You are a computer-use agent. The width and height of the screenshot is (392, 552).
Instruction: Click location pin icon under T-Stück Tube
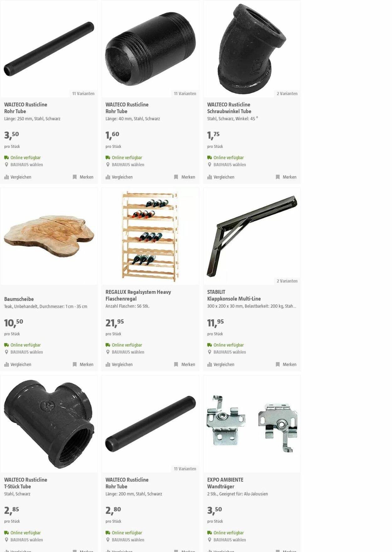click(6, 540)
